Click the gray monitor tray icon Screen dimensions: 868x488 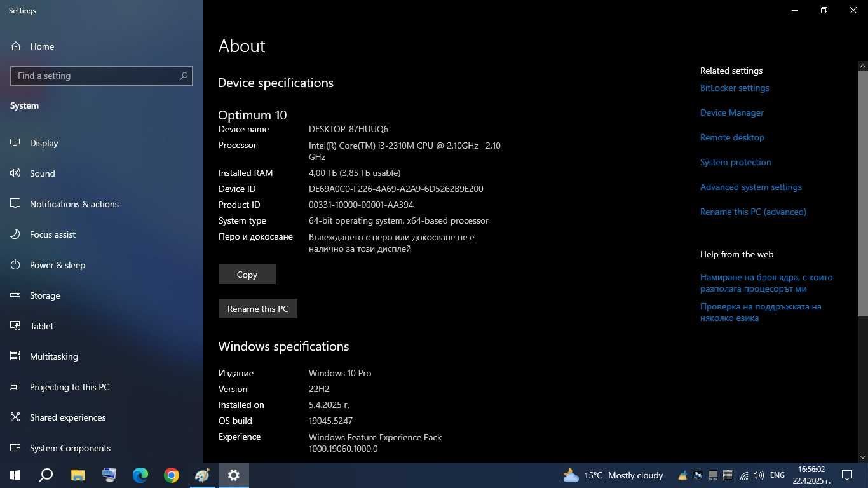pyautogui.click(x=713, y=475)
